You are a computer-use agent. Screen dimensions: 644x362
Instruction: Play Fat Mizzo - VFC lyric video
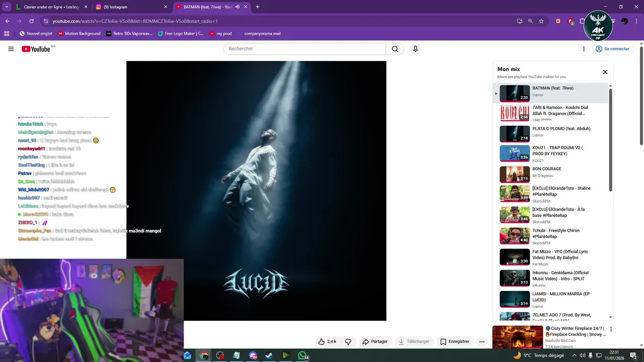550,257
